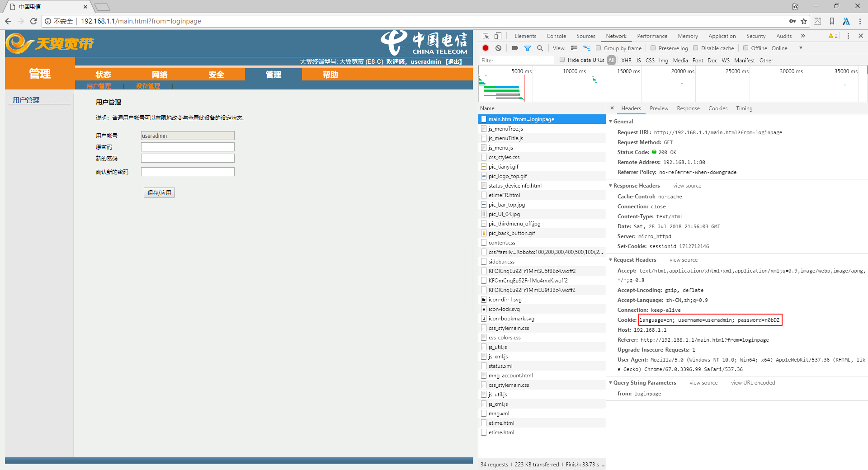Click the 保存/应用 button
This screenshot has height=470, width=868.
tap(159, 193)
